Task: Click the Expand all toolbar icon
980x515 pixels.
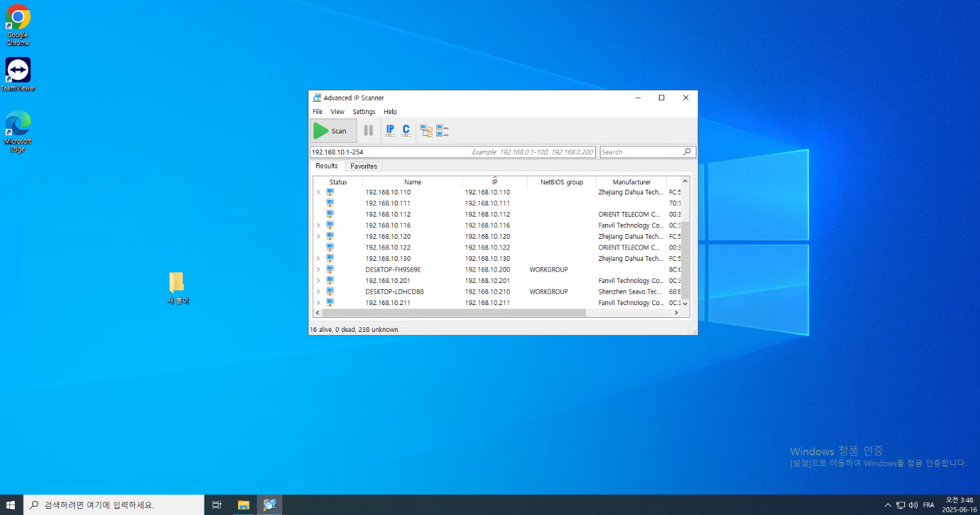Action: click(426, 131)
